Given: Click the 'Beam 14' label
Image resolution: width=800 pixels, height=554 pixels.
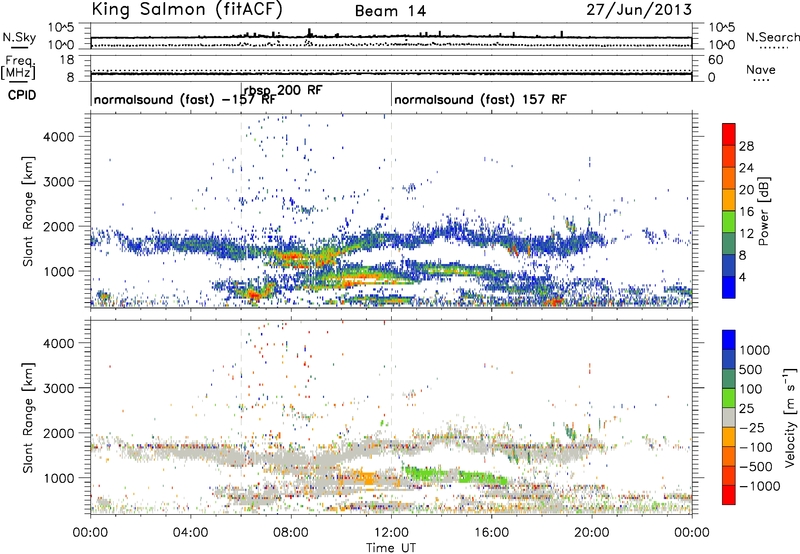Looking at the screenshot, I should tap(390, 11).
